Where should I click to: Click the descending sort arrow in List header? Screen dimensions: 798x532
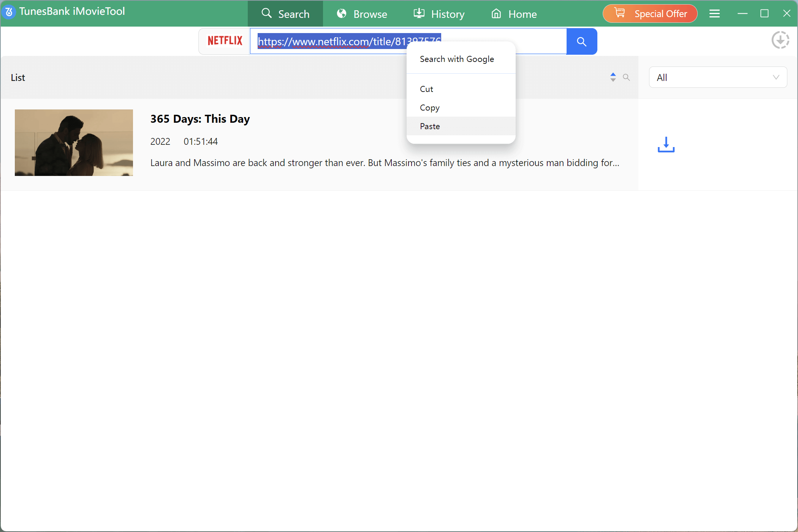click(613, 79)
